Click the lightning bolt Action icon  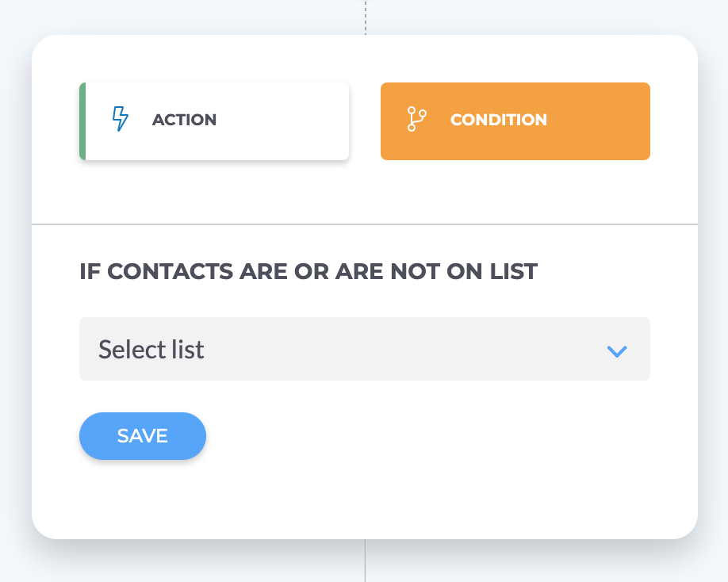121,119
